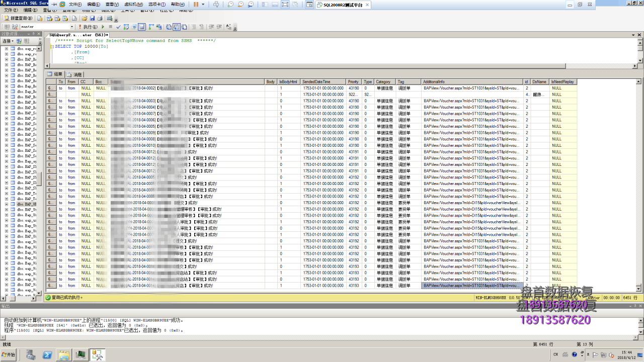The width and height of the screenshot is (644, 362).
Task: Click the VMware manage snapshots icon
Action: 251,4
